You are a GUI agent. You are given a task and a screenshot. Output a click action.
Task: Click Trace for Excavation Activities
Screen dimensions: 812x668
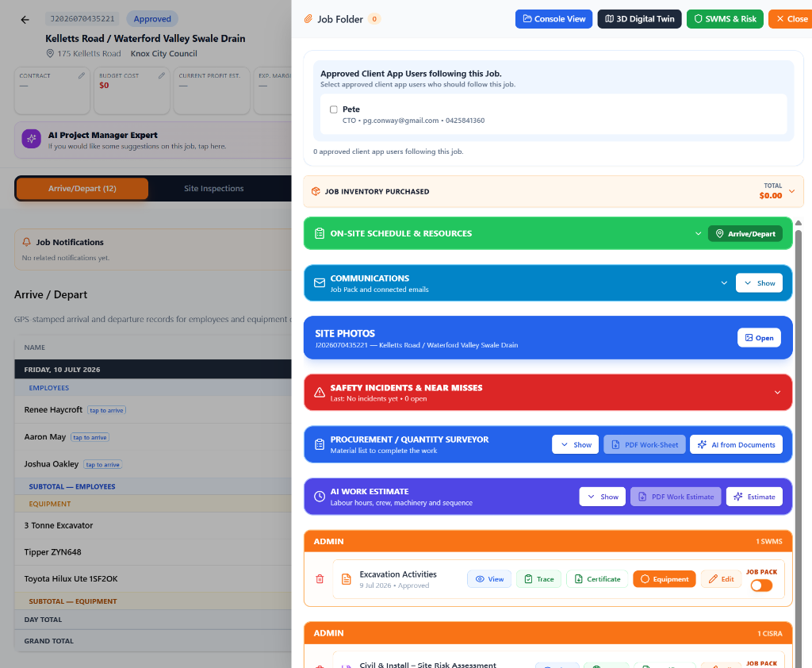(x=539, y=579)
